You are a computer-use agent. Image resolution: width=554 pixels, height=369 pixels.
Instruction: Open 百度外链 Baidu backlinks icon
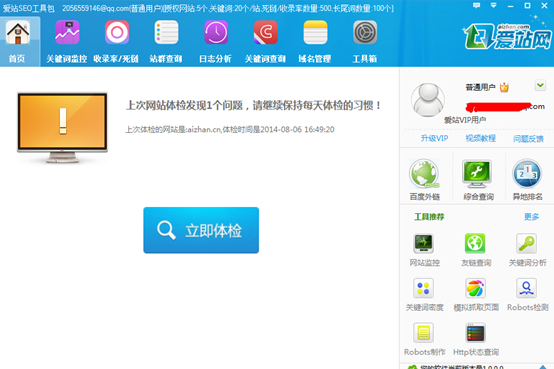coord(424,180)
